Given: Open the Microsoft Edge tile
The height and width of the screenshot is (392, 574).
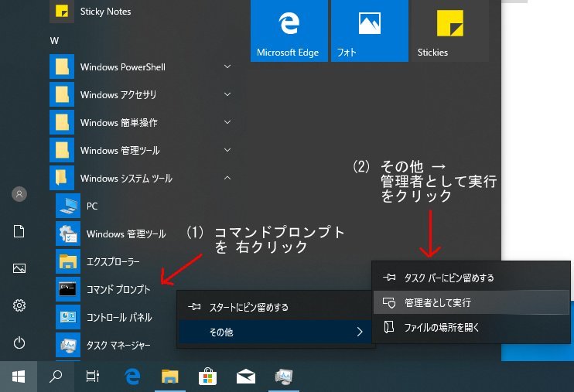Looking at the screenshot, I should pyautogui.click(x=289, y=30).
